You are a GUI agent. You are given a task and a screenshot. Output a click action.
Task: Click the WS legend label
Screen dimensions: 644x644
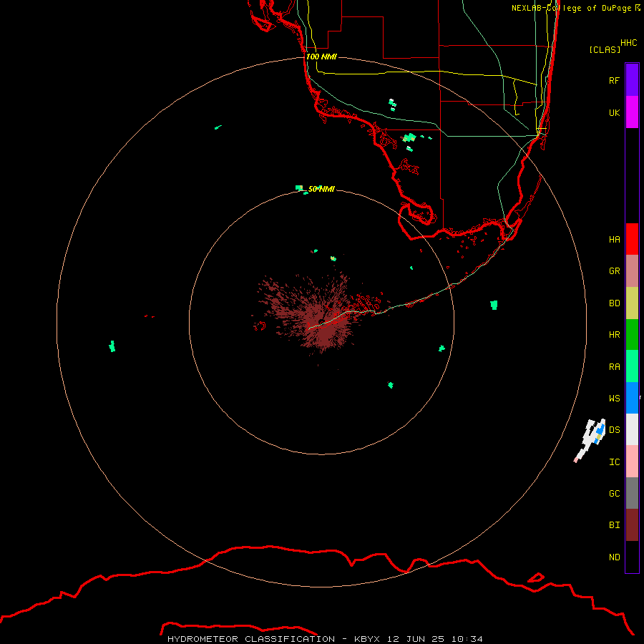tap(615, 399)
